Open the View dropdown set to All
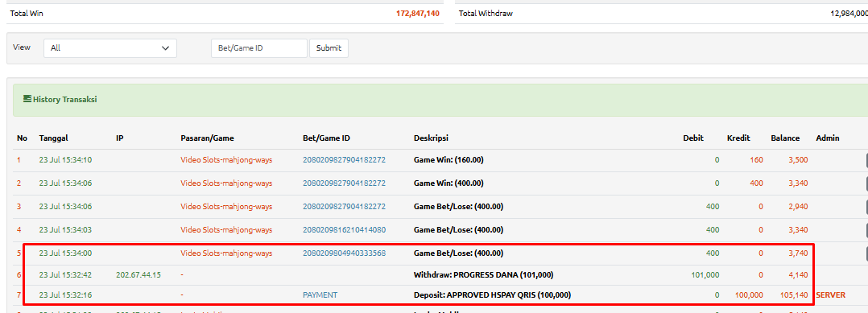The height and width of the screenshot is (313, 868). (x=110, y=48)
